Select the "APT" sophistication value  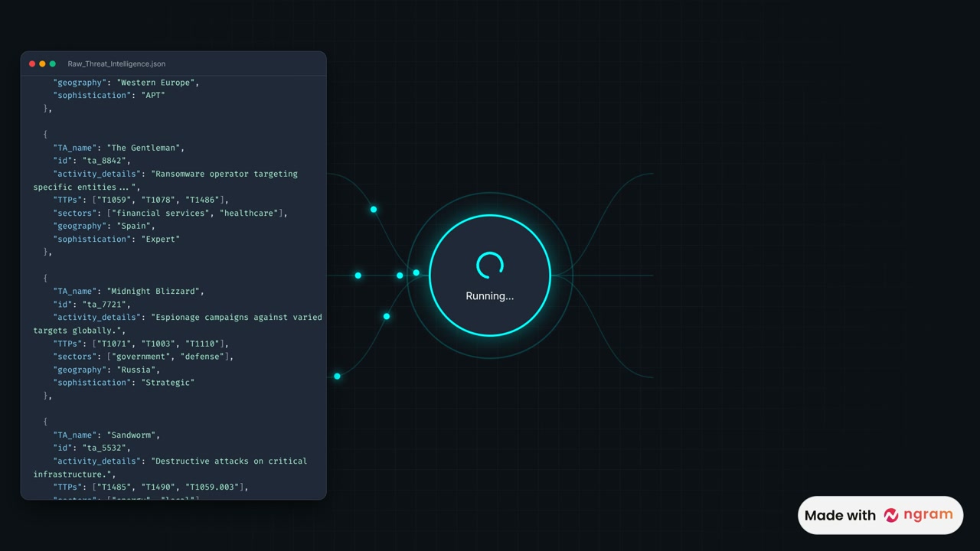(153, 96)
